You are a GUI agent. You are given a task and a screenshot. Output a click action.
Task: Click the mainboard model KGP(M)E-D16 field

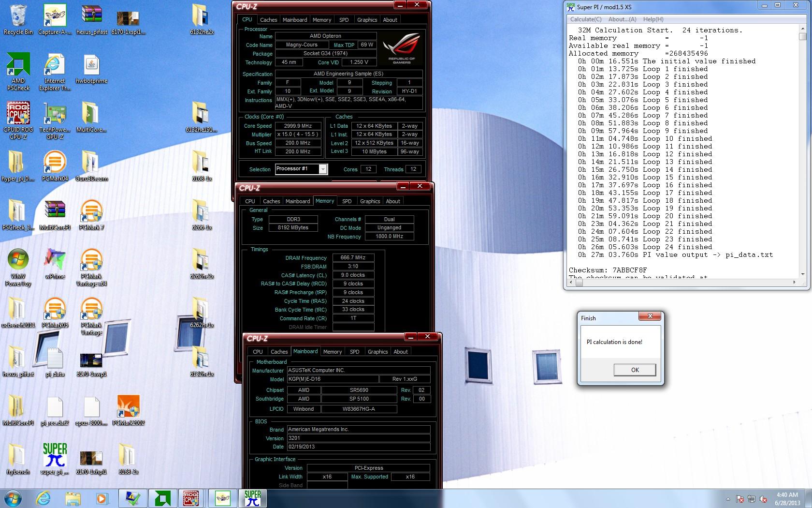333,379
